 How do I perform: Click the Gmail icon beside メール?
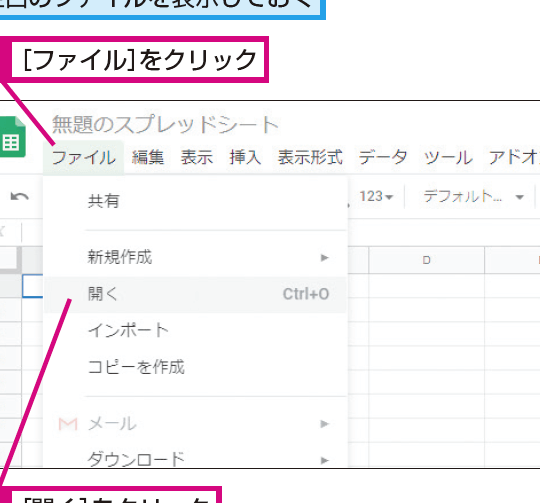click(68, 424)
